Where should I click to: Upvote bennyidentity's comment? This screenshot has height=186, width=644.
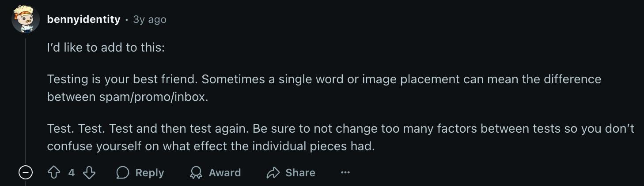click(x=53, y=173)
